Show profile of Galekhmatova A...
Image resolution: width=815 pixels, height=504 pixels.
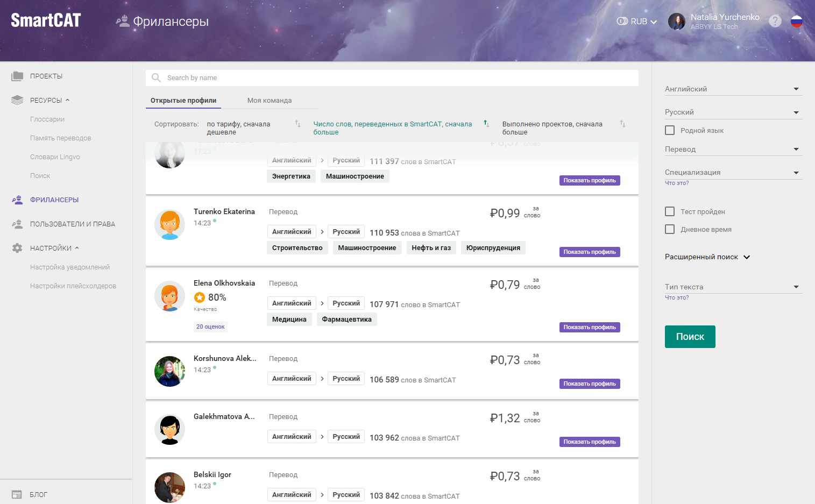pos(590,442)
